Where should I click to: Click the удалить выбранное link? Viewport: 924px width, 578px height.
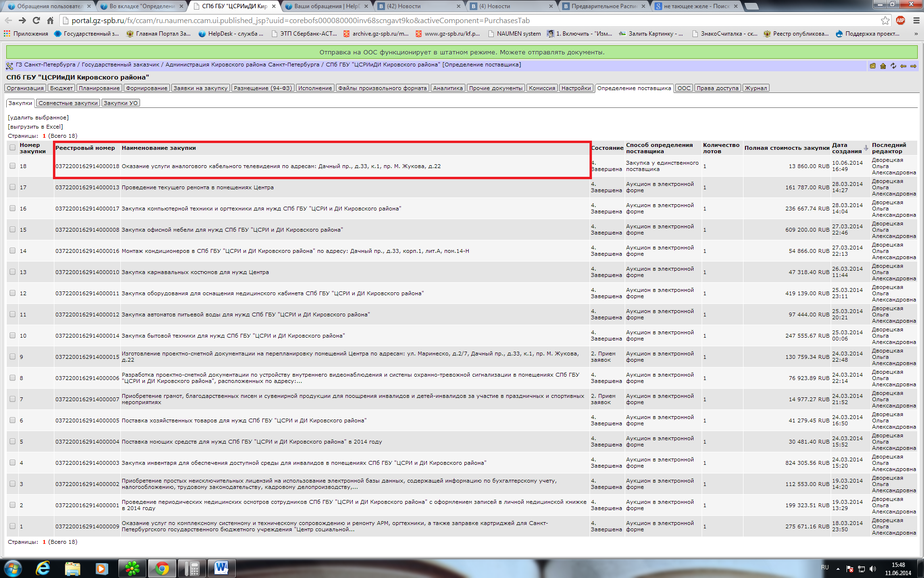click(38, 118)
